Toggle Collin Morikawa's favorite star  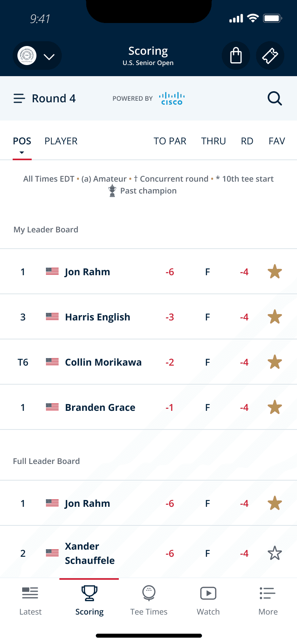click(275, 362)
